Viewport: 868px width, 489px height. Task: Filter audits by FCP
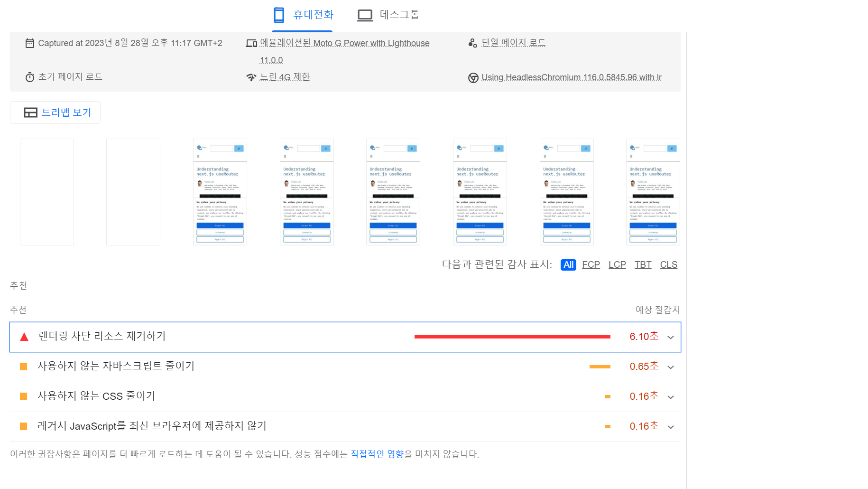(591, 265)
